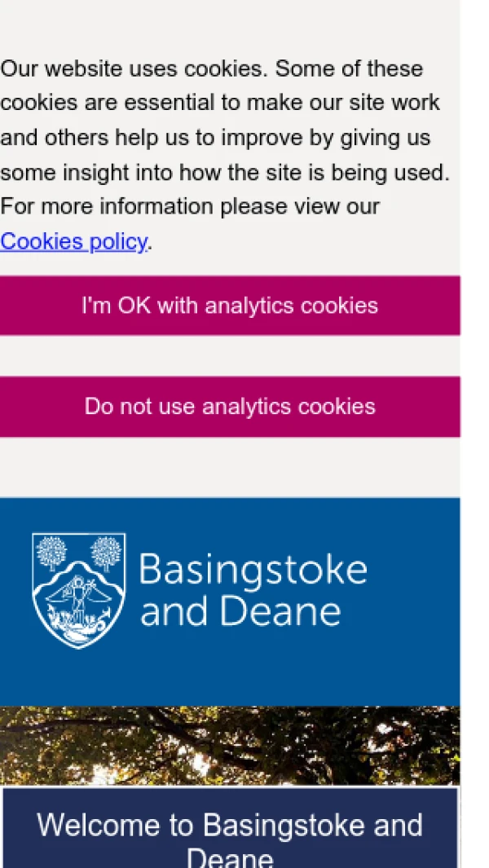Click the "Welcome to Basingstoke and Deane" heading
The image size is (489, 868).
coord(230,835)
